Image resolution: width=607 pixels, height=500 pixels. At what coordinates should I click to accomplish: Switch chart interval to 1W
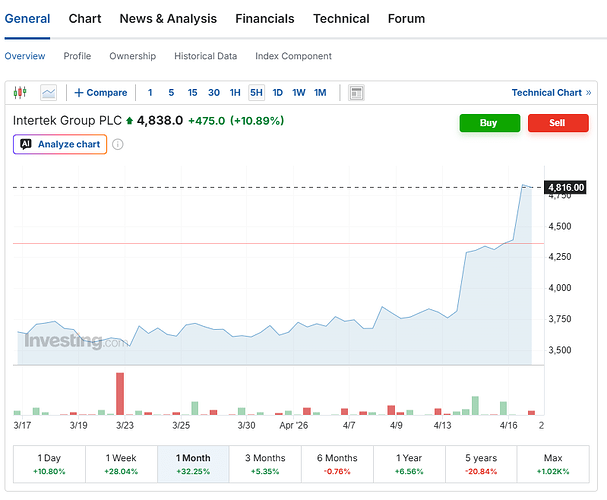coord(298,92)
